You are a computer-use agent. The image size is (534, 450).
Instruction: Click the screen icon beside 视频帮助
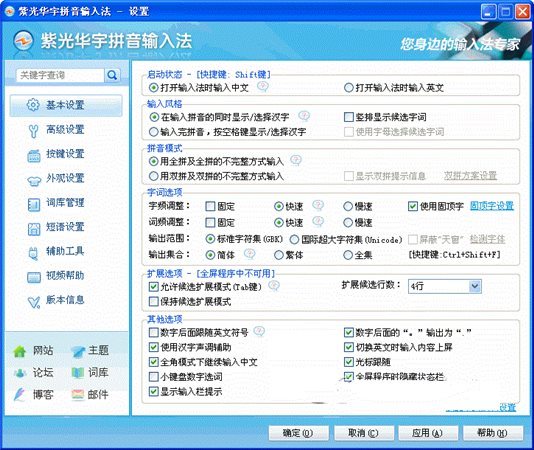34,277
